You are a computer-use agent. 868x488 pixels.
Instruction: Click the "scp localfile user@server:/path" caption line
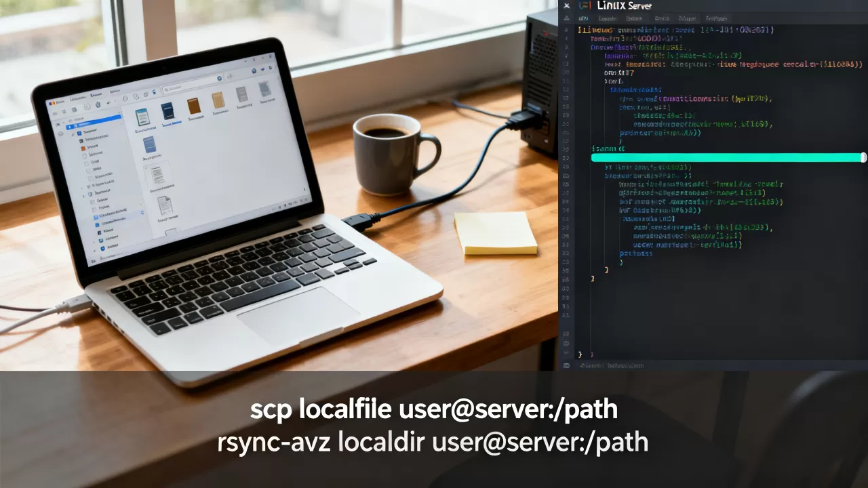tap(434, 409)
